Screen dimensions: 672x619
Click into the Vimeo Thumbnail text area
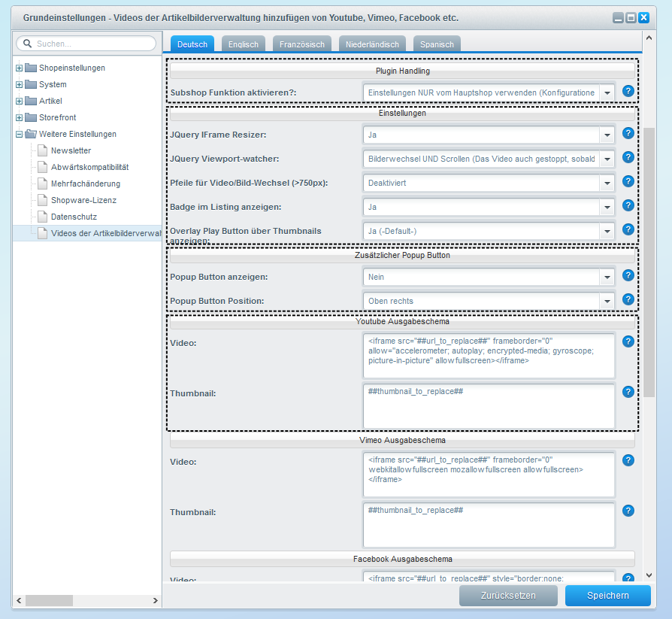click(x=489, y=525)
